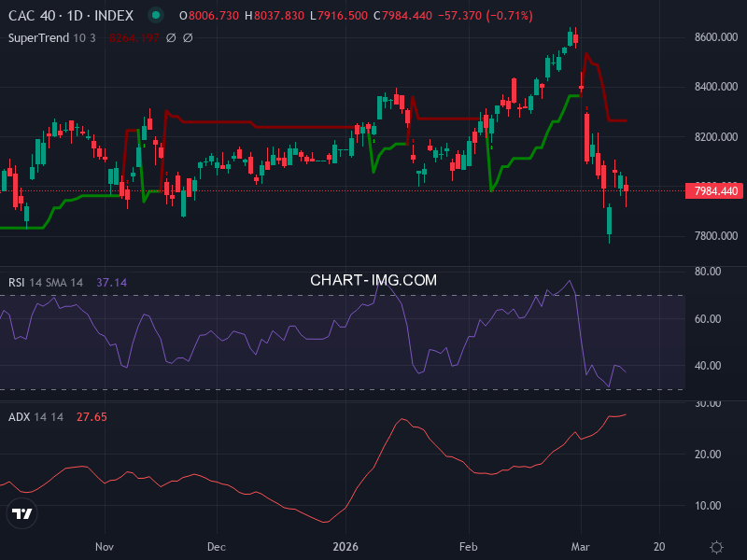Click the RSI indicator legend label

click(x=17, y=282)
